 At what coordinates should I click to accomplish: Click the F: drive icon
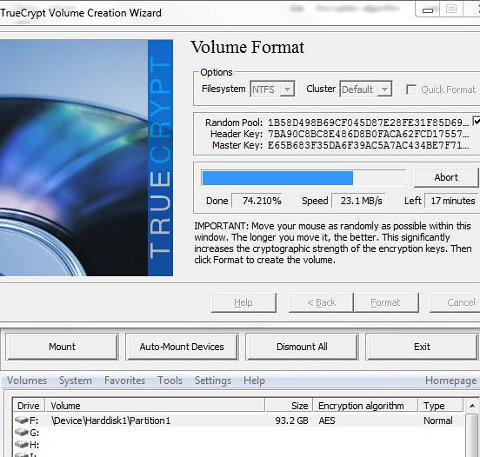22,421
